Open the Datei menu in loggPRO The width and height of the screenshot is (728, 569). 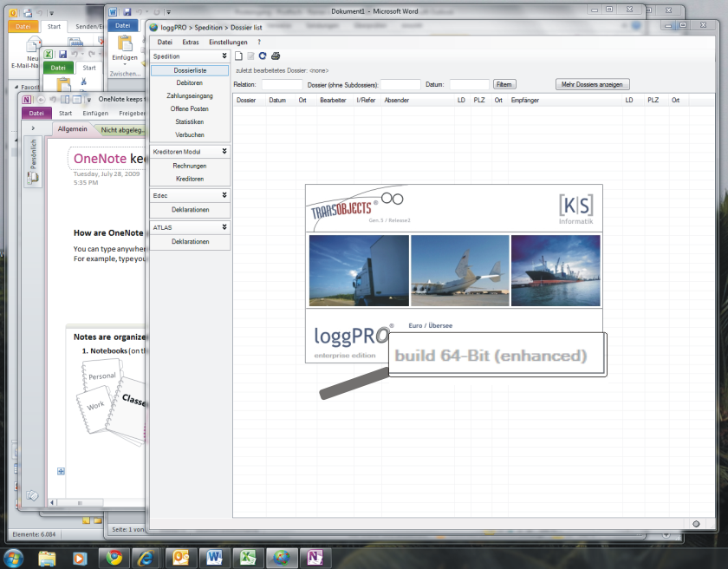(165, 43)
